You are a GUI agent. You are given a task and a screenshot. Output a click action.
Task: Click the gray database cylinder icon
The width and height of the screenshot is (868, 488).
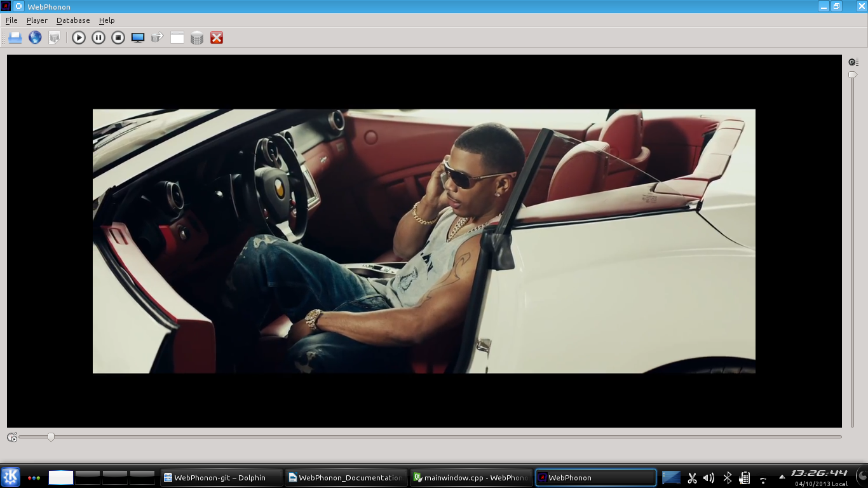point(197,38)
